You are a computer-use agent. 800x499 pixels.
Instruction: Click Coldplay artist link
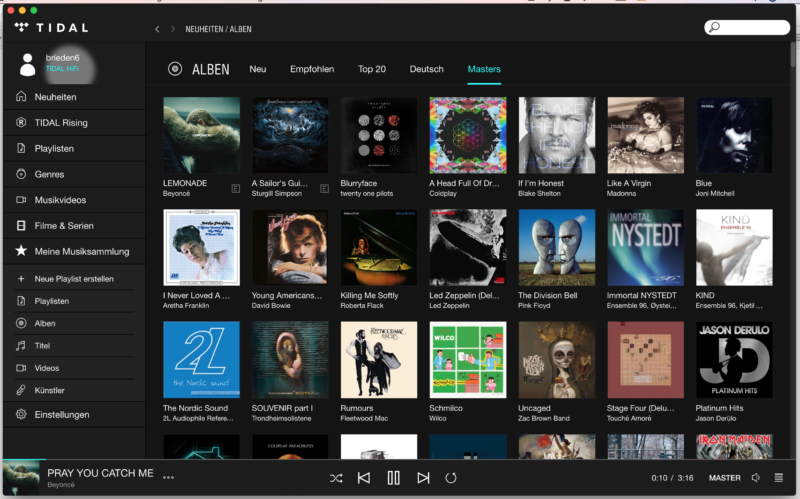click(x=443, y=193)
